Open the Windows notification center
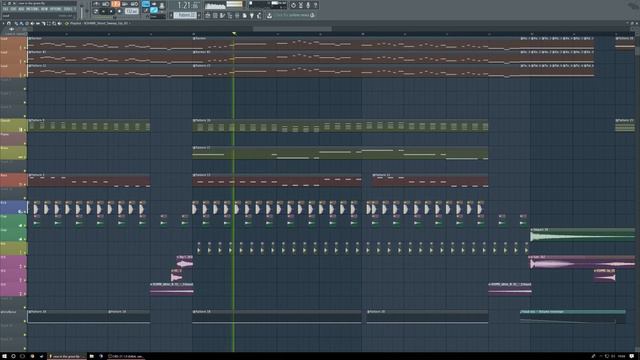Screen dimensions: 640x360 point(632,356)
